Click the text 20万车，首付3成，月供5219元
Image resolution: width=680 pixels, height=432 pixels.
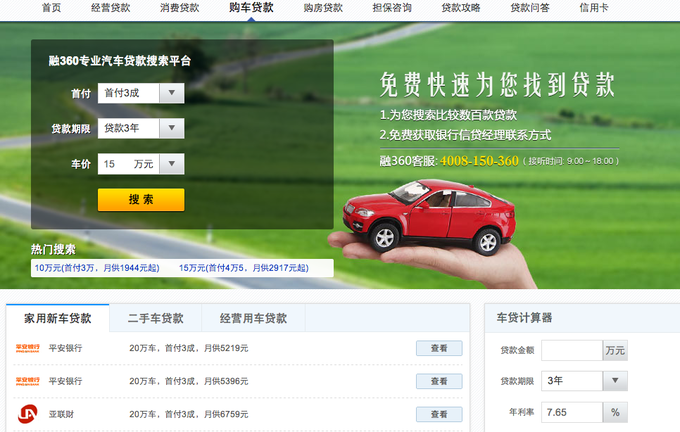coord(189,348)
